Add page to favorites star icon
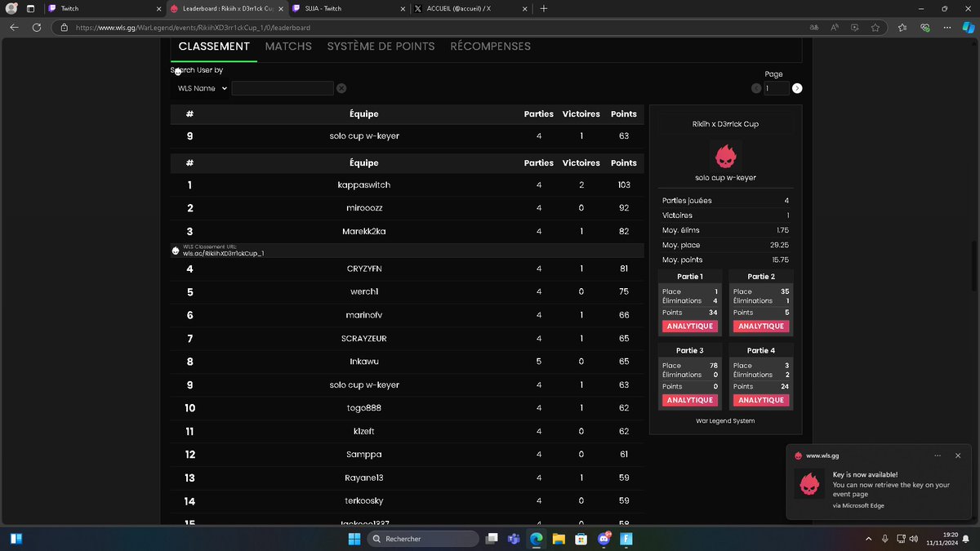 [875, 27]
